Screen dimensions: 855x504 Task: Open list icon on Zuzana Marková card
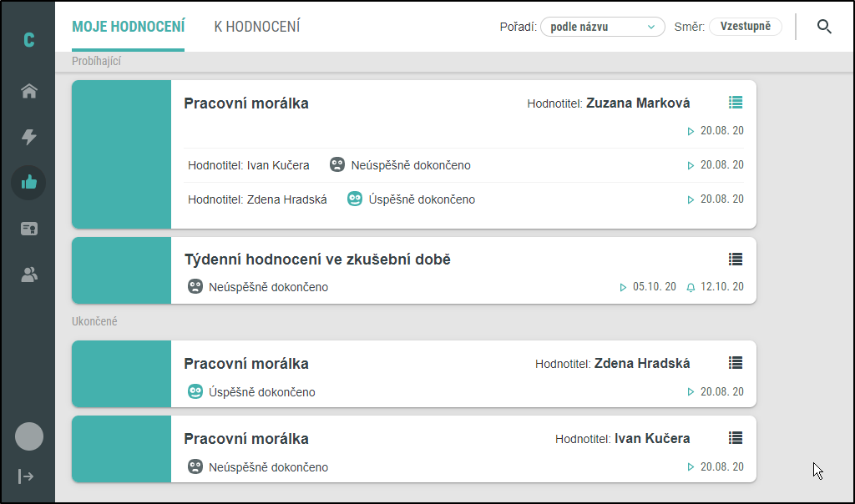click(736, 103)
